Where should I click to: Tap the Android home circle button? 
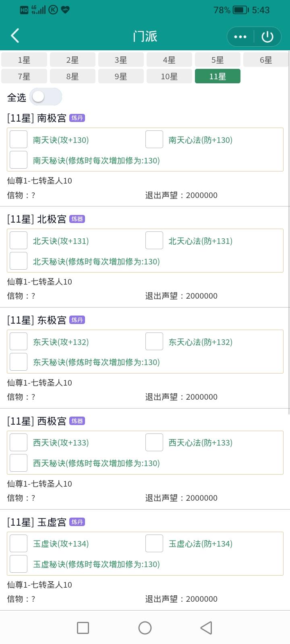coord(145,627)
